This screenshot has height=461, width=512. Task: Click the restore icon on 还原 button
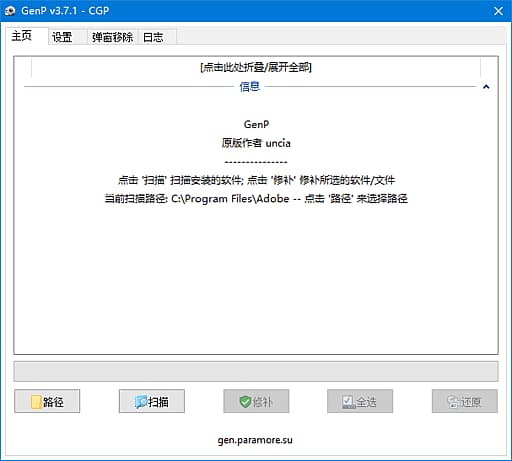coord(452,402)
